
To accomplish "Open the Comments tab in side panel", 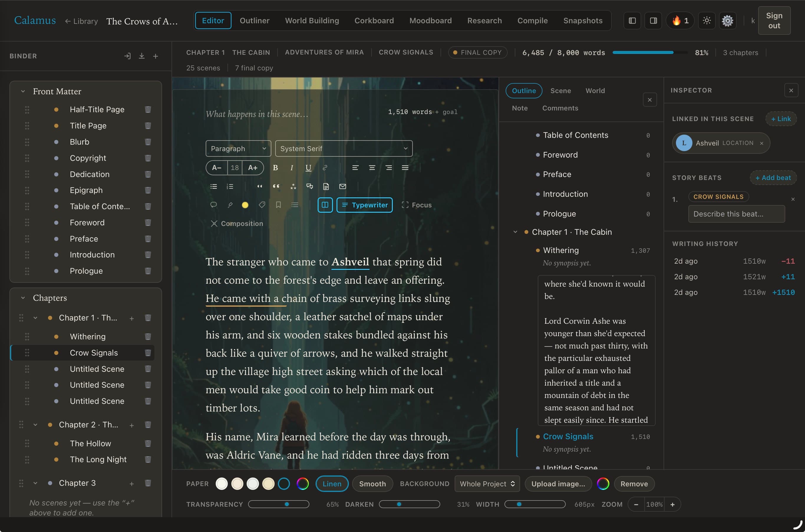I will [560, 108].
